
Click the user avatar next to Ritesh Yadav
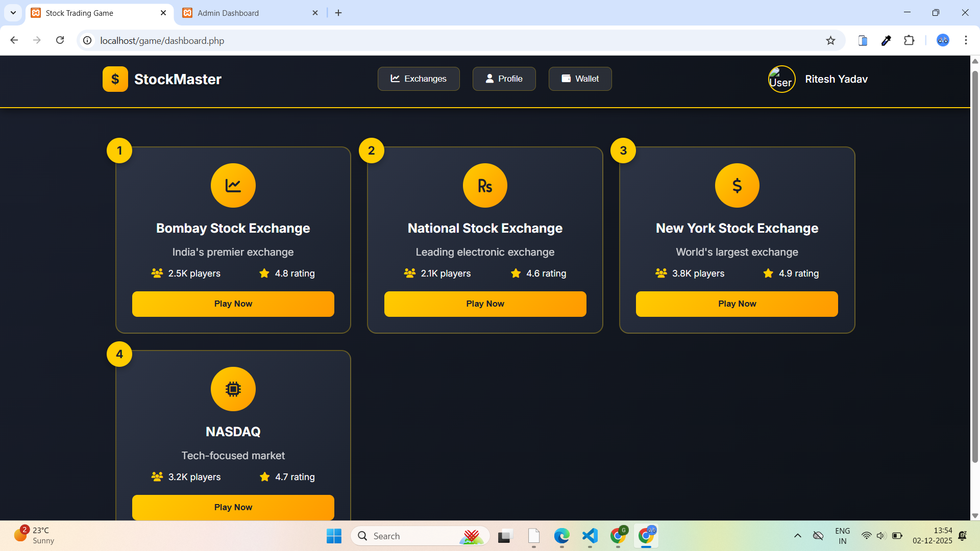pos(781,79)
